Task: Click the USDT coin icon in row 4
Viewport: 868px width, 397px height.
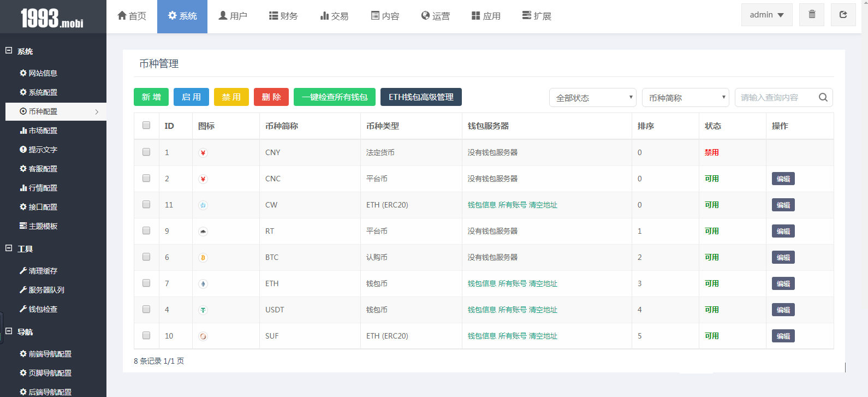Action: (203, 310)
